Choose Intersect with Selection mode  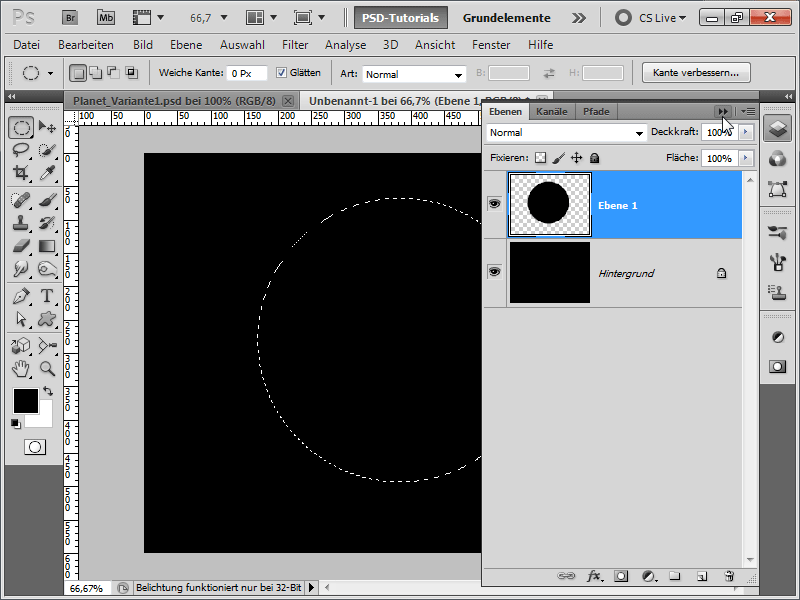point(132,73)
